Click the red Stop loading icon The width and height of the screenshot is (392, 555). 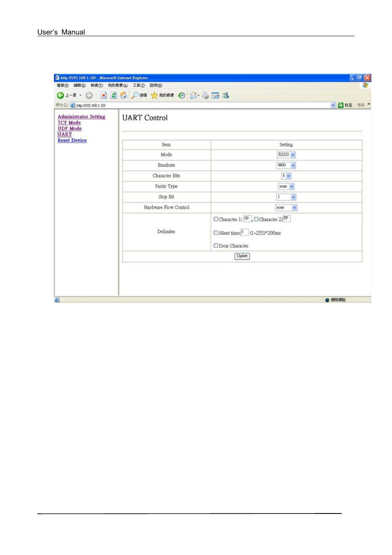[x=104, y=95]
